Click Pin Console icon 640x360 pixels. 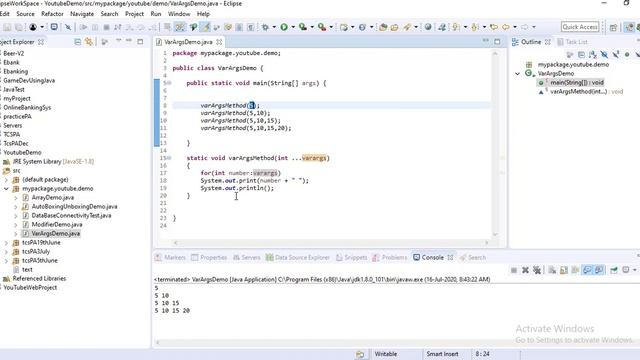click(613, 270)
